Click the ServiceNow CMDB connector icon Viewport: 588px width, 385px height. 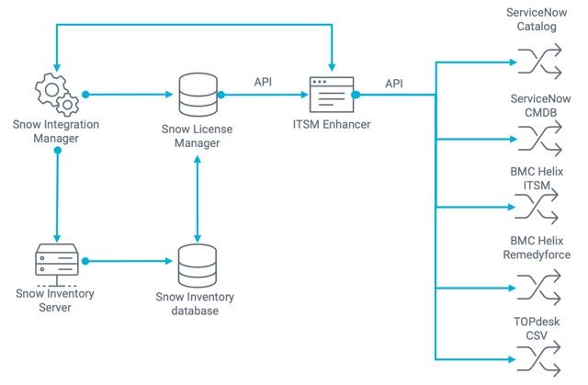537,140
